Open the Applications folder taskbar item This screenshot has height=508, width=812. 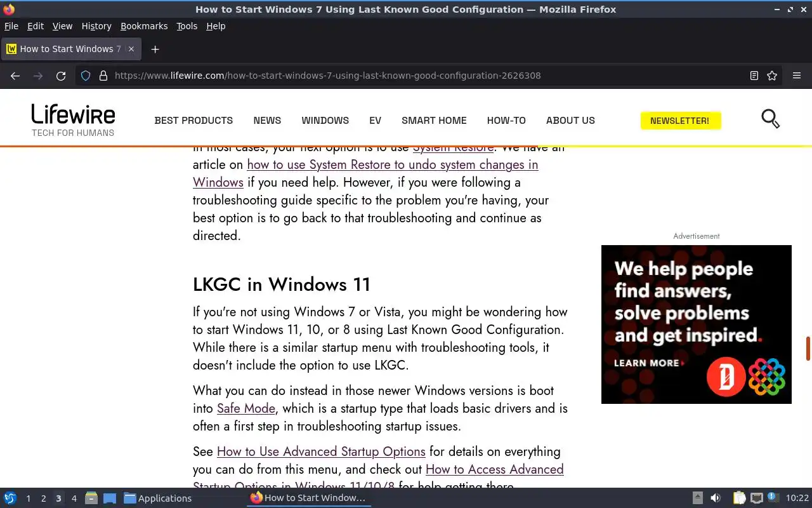pos(158,498)
